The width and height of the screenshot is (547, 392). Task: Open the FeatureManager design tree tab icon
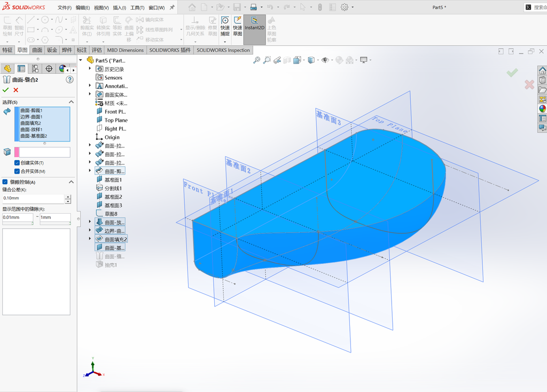click(7, 69)
